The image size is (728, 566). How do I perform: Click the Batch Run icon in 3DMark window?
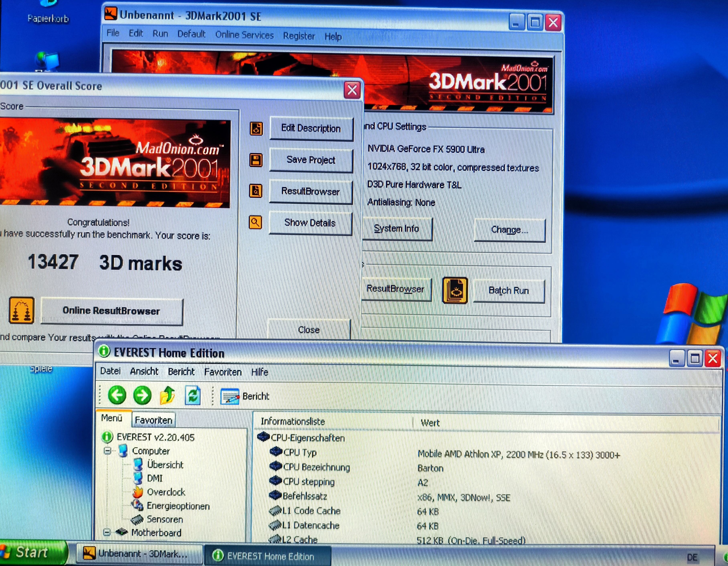coord(455,291)
